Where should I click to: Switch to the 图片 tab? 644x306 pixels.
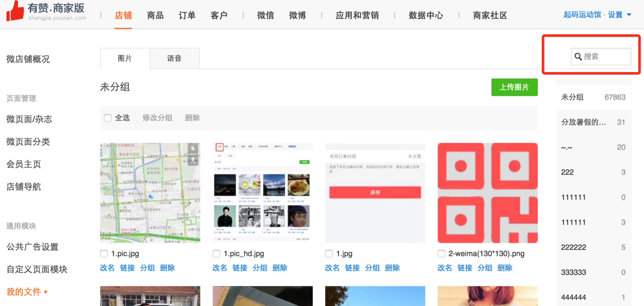[125, 58]
